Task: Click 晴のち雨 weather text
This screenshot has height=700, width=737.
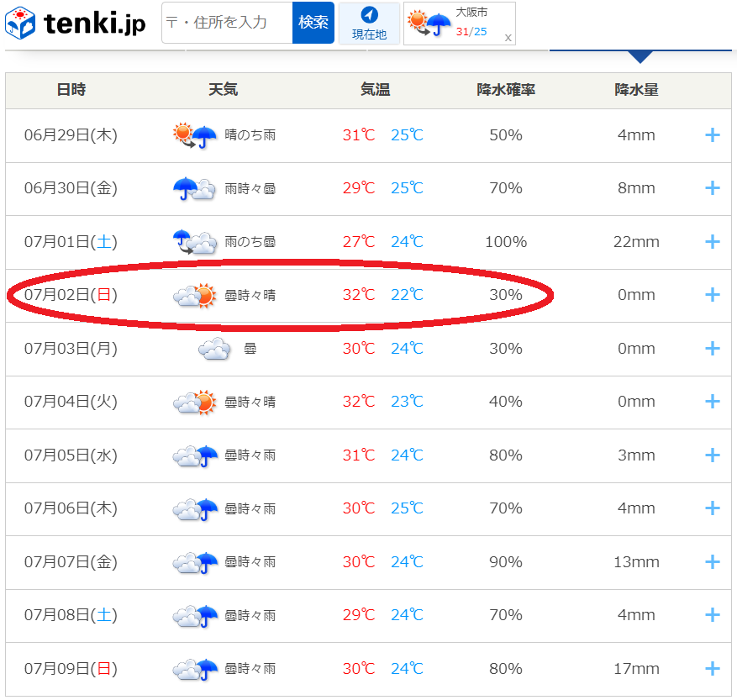Action: coord(250,135)
